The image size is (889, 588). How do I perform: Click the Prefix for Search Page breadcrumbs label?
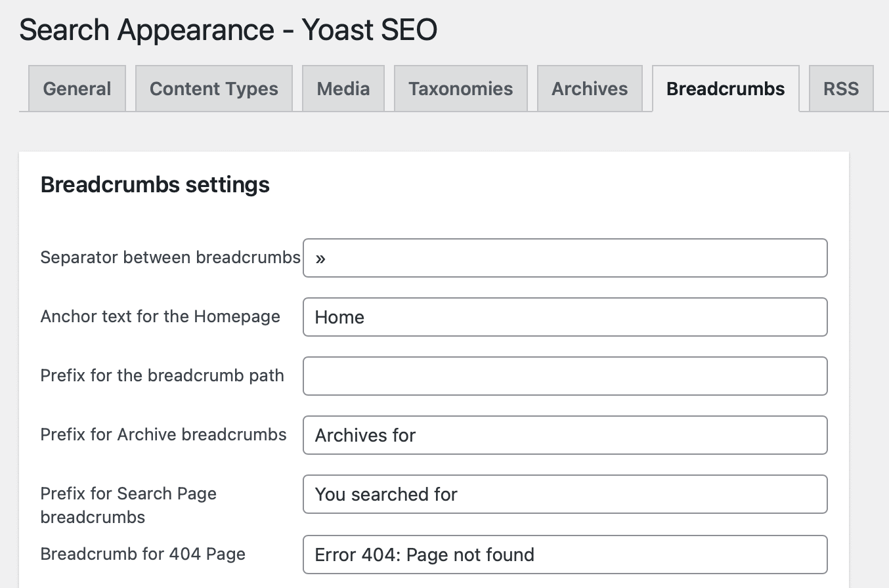pos(129,505)
